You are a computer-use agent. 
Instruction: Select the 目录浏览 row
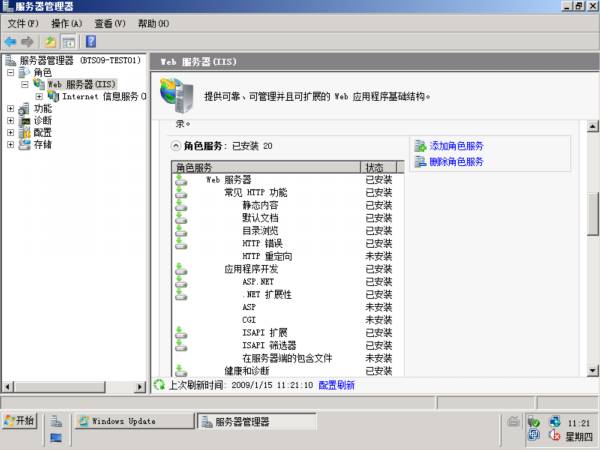pos(288,230)
